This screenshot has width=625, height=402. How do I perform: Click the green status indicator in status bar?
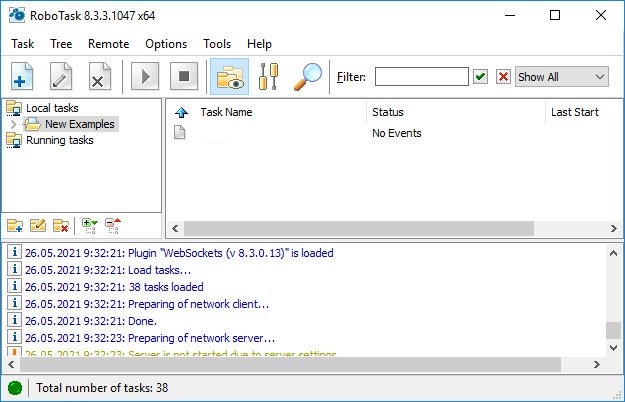(15, 388)
